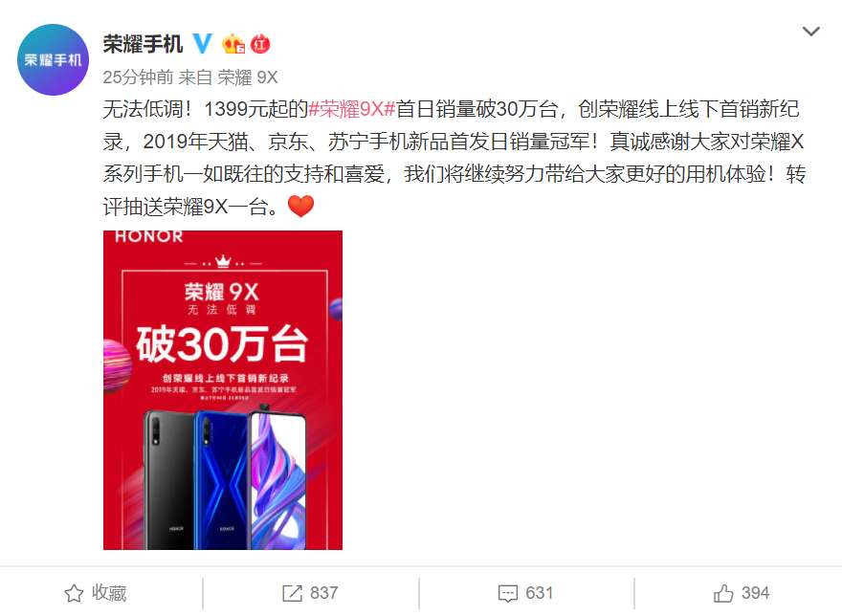Open the 荣耀手机 username link

click(143, 44)
